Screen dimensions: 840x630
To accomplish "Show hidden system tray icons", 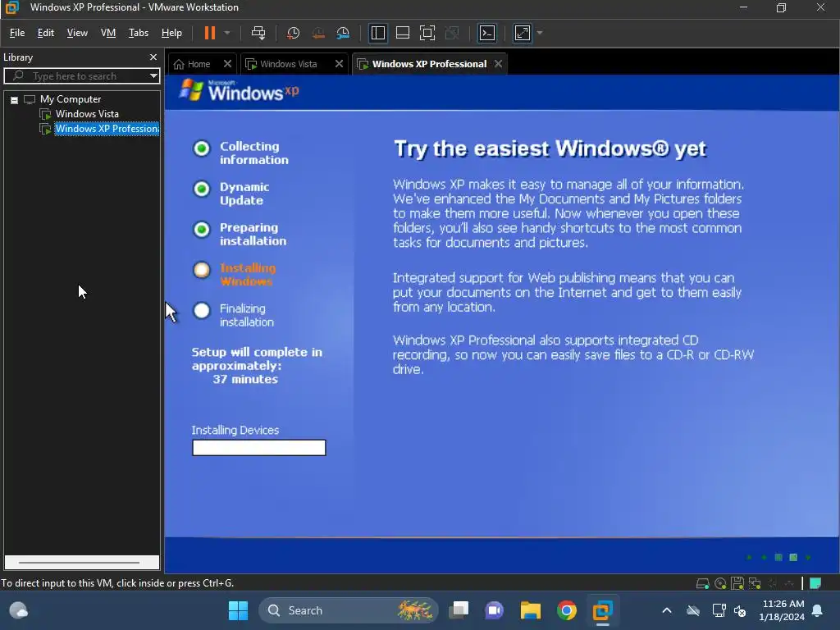I will point(666,610).
